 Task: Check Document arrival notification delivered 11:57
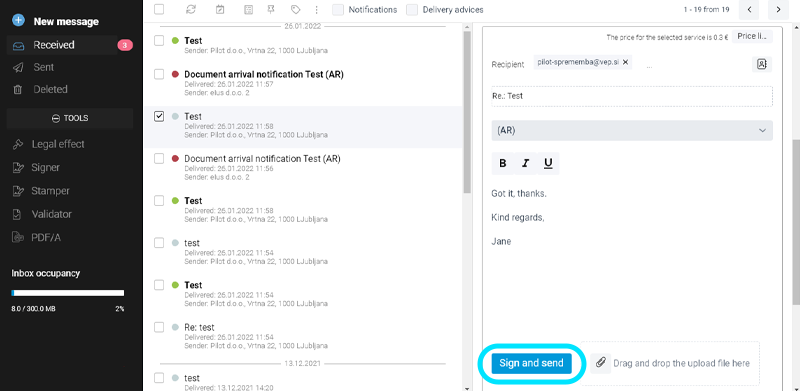159,74
